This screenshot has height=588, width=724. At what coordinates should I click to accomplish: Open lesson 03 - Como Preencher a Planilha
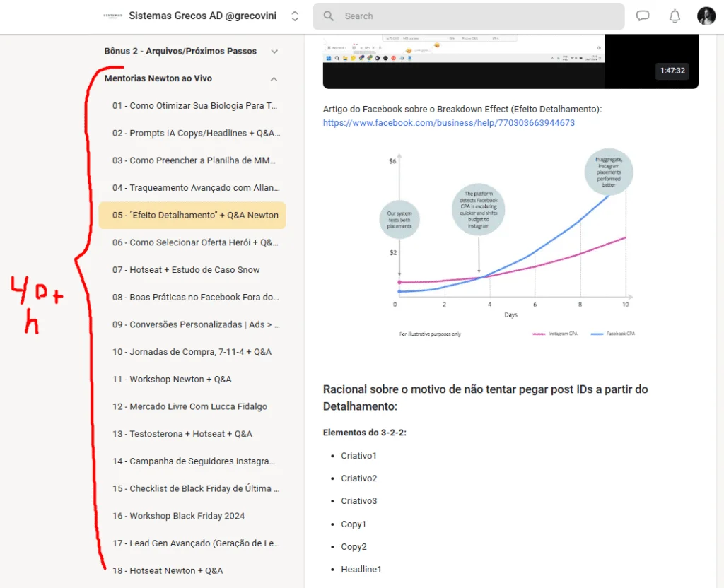[192, 160]
